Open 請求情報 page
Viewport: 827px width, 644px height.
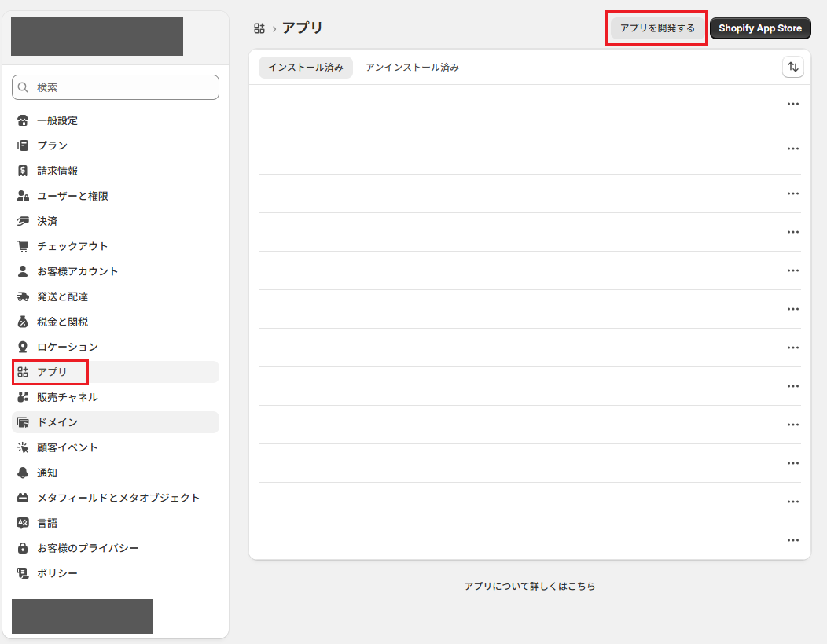pos(115,171)
